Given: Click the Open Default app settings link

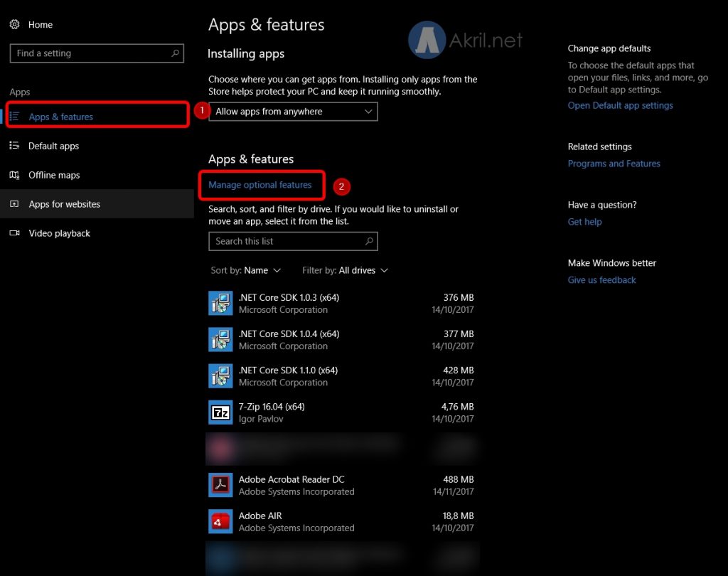Looking at the screenshot, I should tap(620, 105).
